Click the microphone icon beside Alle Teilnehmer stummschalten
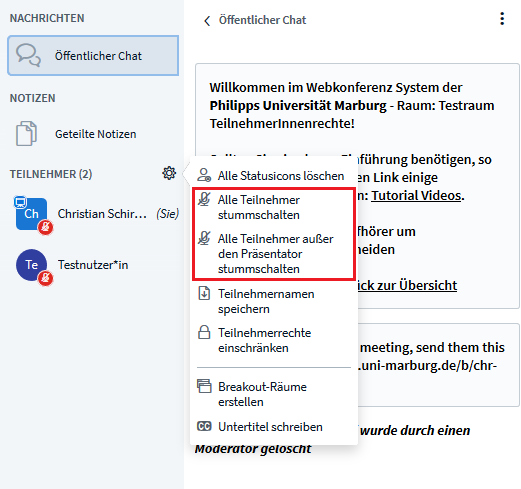The width and height of the screenshot is (521, 489). (204, 200)
